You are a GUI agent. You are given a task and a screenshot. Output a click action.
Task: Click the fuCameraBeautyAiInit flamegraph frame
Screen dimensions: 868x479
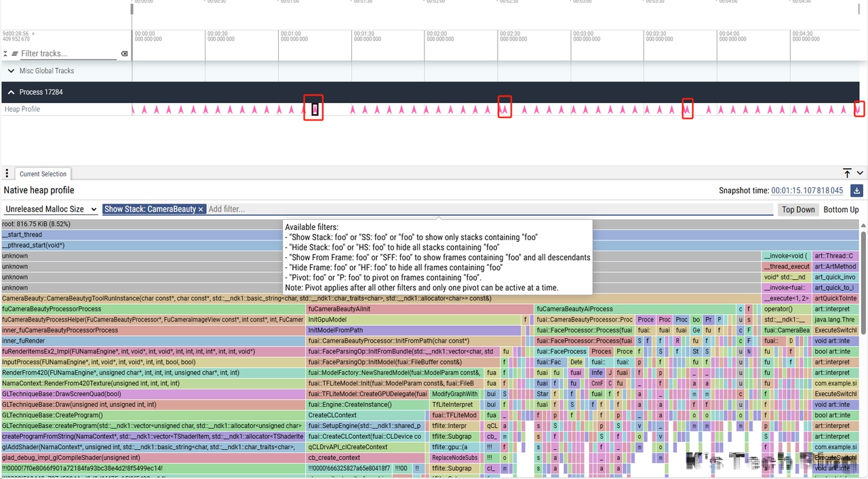tap(419, 309)
